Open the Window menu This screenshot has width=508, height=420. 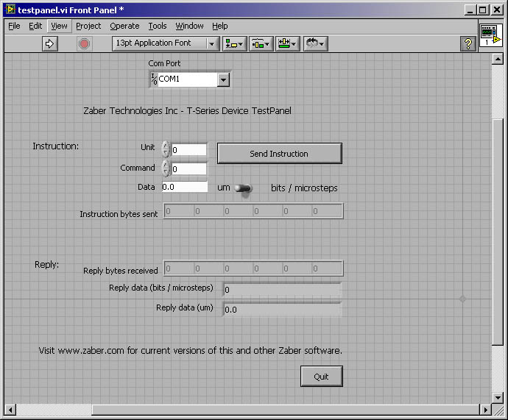coord(189,26)
